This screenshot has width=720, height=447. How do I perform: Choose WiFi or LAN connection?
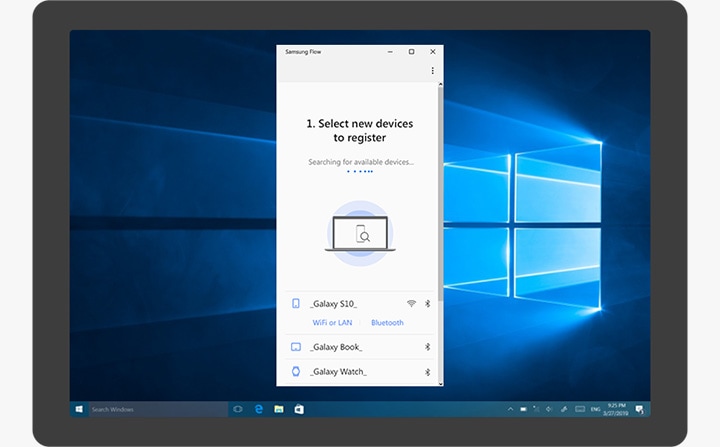pos(332,323)
